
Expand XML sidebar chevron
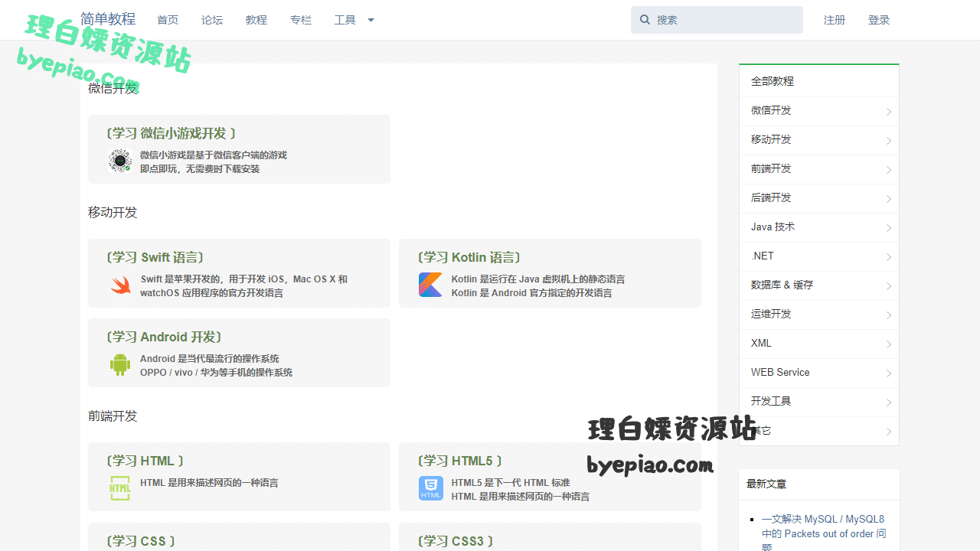click(x=888, y=344)
